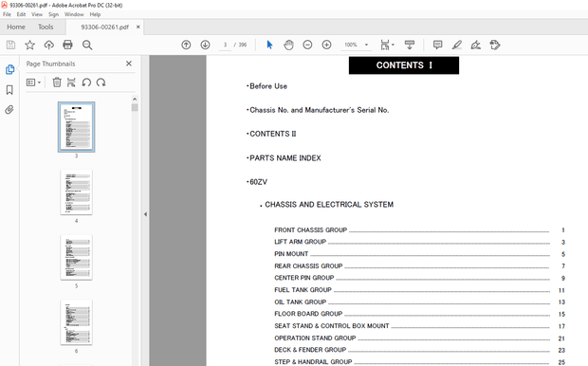Click CHASSIS AND ELECTRICAL SYSTEM heading

click(x=329, y=205)
